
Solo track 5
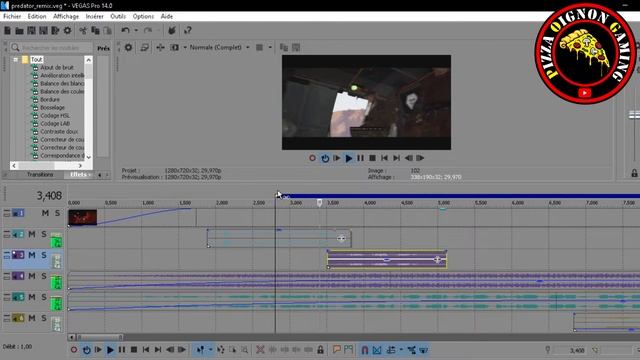pyautogui.click(x=44, y=297)
